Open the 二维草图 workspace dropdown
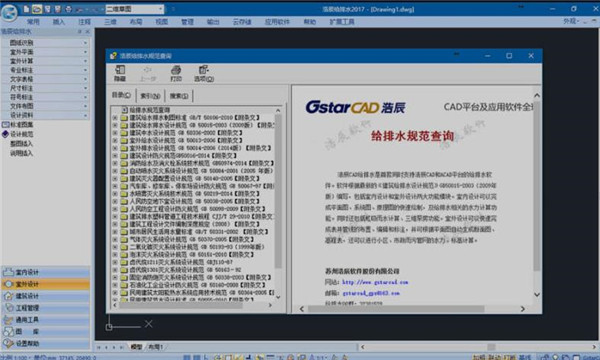 tap(135, 8)
